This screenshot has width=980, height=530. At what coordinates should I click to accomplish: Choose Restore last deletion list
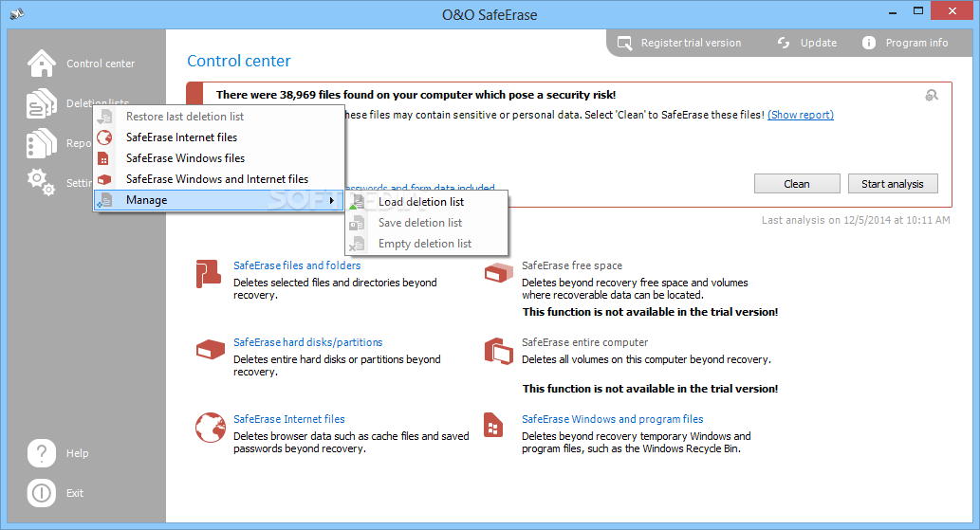coord(219,117)
